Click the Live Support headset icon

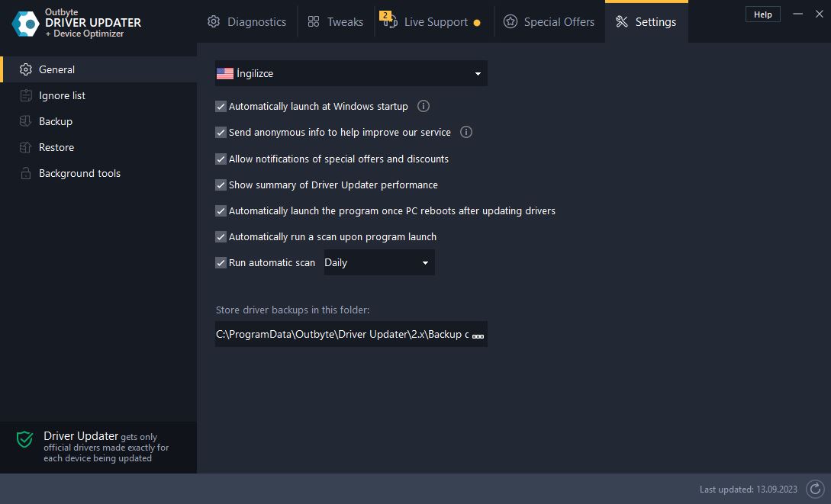tap(391, 23)
